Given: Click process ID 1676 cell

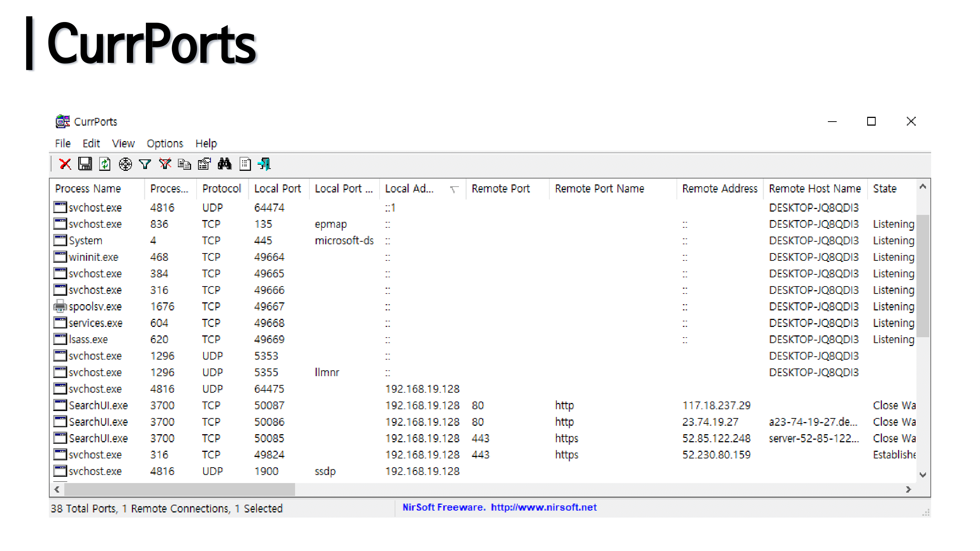Looking at the screenshot, I should [162, 306].
